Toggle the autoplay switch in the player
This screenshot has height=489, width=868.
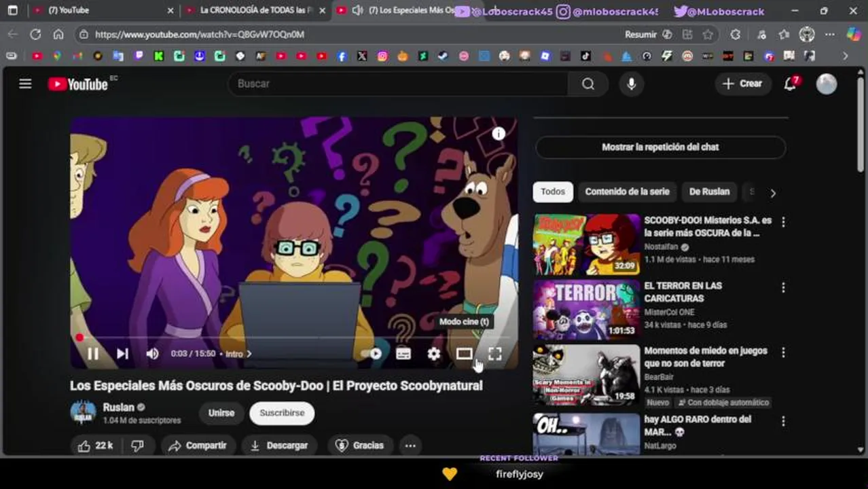click(372, 353)
